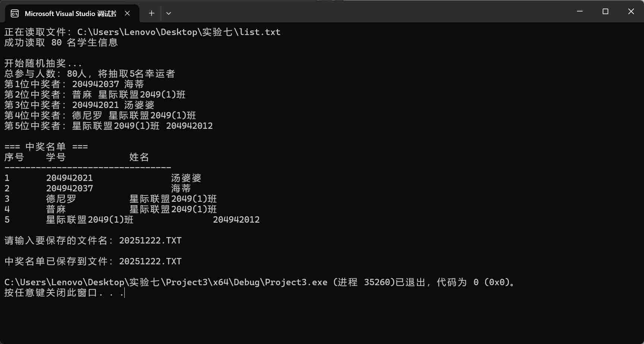Click the entered filename 20251222.TXT prompt line

(x=93, y=241)
